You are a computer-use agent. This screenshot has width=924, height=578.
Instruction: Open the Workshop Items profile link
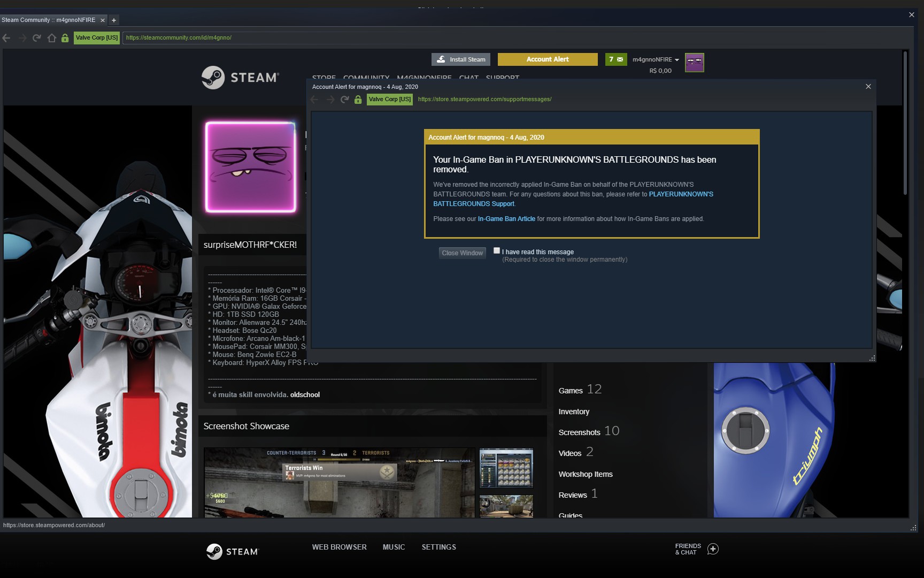(586, 474)
